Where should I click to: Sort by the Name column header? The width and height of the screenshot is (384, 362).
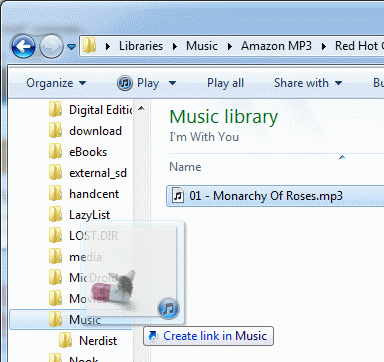tap(185, 167)
